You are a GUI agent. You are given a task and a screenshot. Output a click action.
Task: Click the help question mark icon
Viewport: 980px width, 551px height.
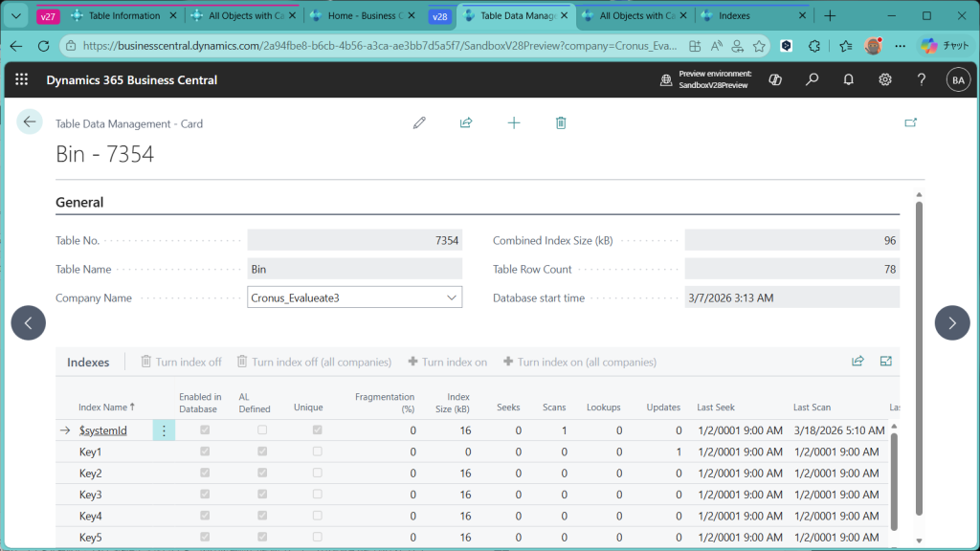[921, 80]
